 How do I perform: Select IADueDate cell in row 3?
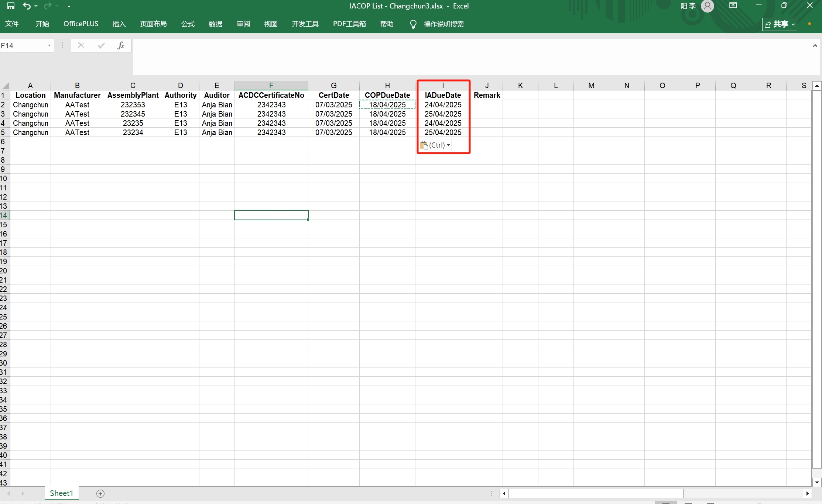coord(443,114)
